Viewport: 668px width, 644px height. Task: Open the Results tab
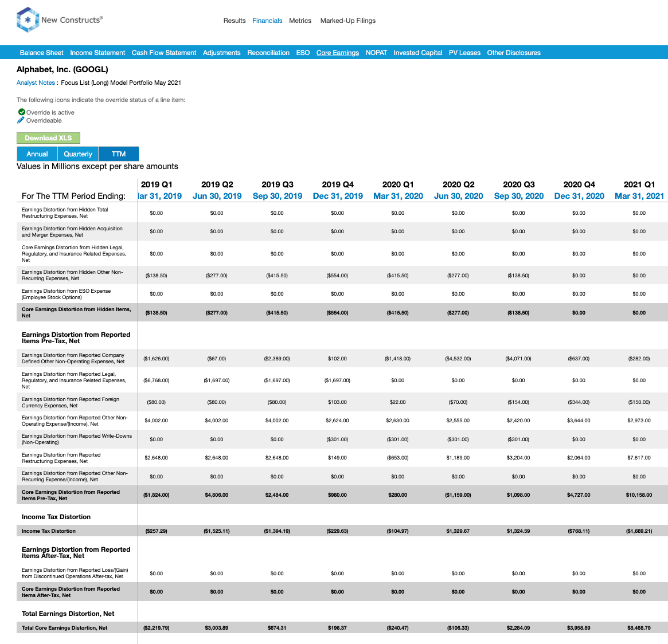(235, 21)
